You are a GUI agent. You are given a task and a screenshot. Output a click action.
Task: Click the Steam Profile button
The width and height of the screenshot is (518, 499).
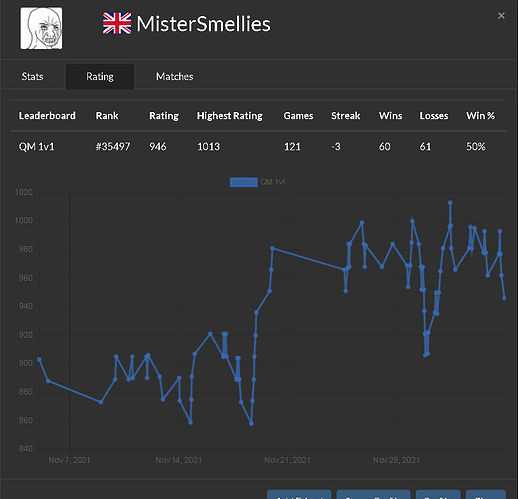click(373, 495)
